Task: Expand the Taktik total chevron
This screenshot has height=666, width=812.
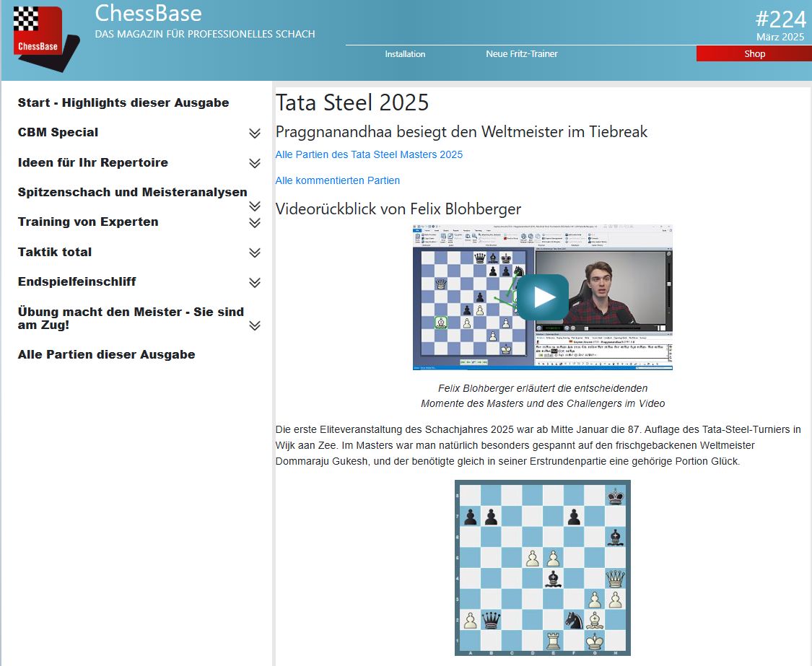Action: point(254,253)
